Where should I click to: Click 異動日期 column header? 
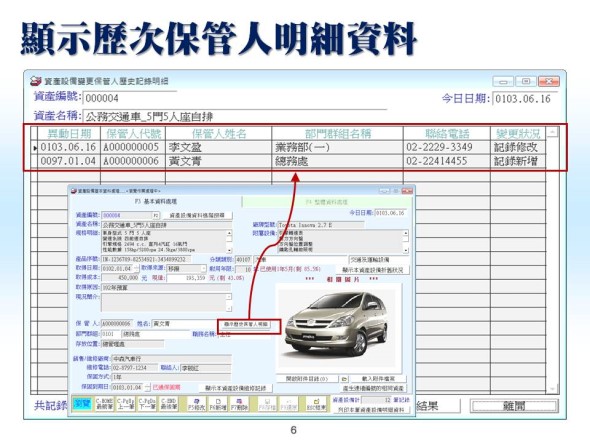point(69,134)
